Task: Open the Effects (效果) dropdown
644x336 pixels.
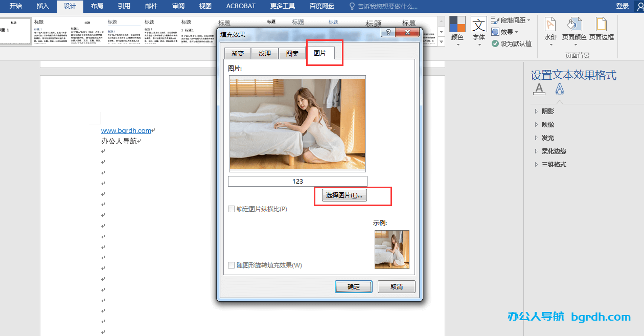Action: point(505,32)
